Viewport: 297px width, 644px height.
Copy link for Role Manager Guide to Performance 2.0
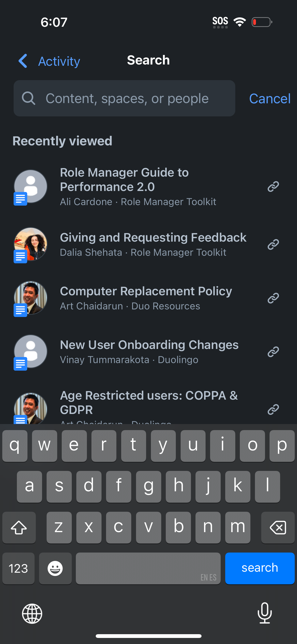pos(273,186)
